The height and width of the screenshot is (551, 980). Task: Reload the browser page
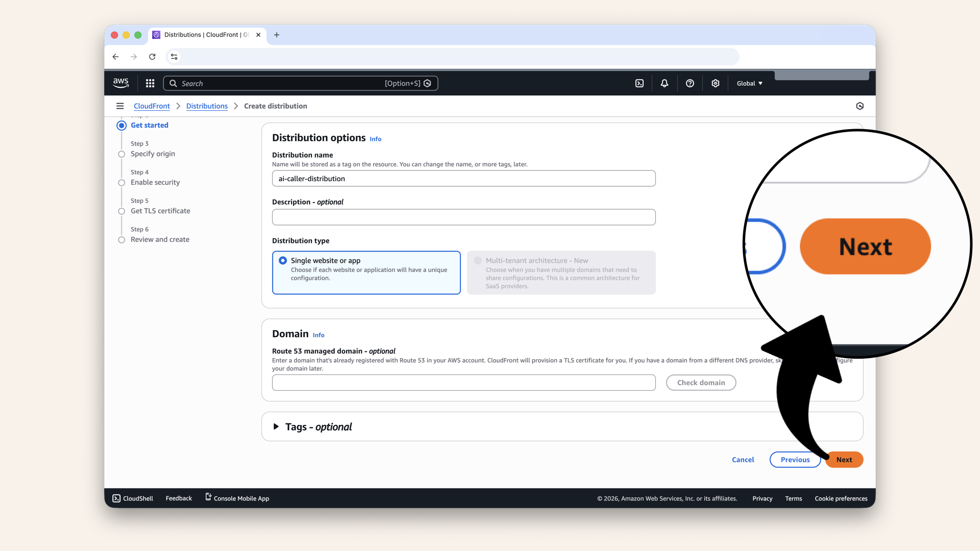pyautogui.click(x=152, y=57)
